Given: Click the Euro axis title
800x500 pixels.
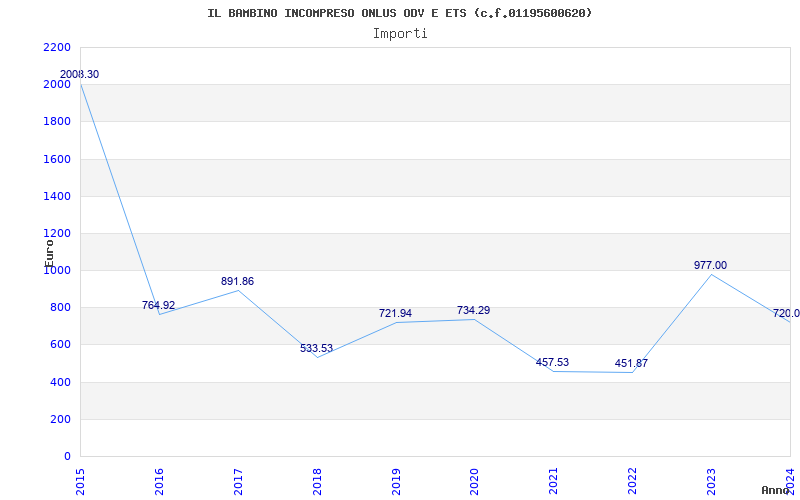Looking at the screenshot, I should click(x=49, y=253).
